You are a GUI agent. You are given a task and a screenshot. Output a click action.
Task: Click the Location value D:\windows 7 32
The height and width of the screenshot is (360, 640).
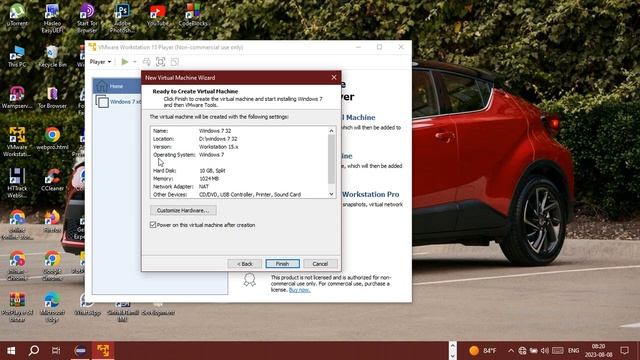click(218, 139)
